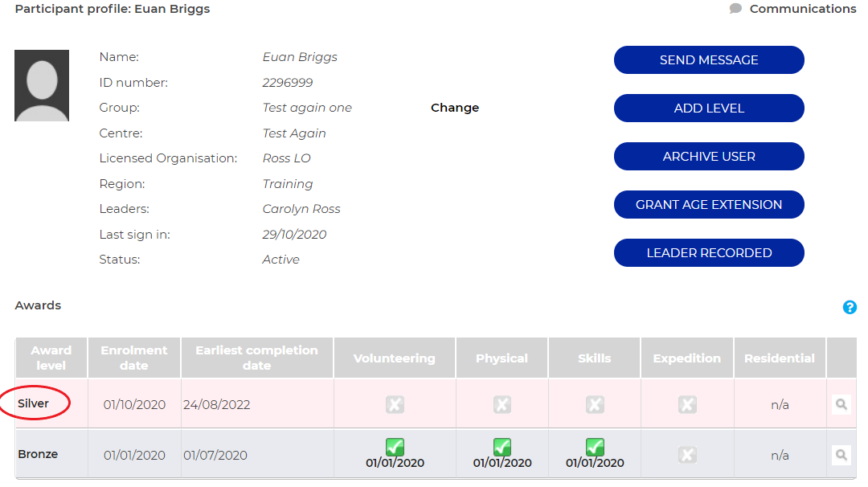Click Earliest completion date column header
Image resolution: width=868 pixels, height=487 pixels.
tap(257, 358)
